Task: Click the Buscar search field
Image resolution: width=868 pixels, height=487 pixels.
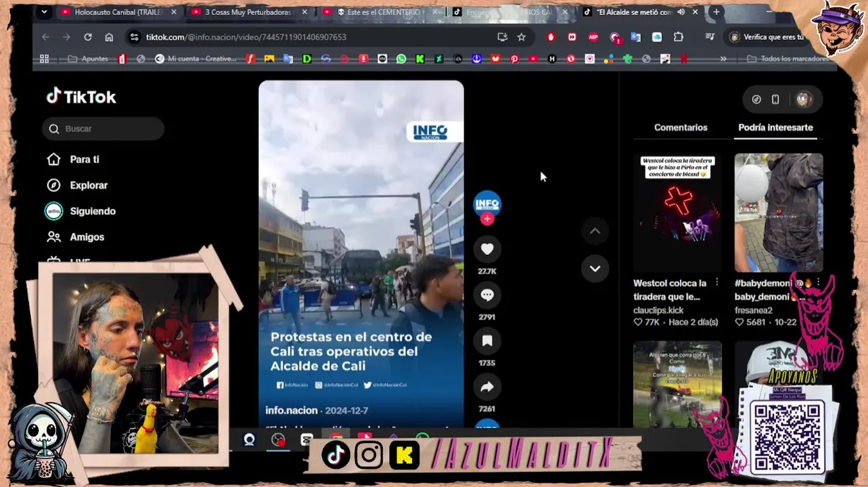Action: click(103, 129)
